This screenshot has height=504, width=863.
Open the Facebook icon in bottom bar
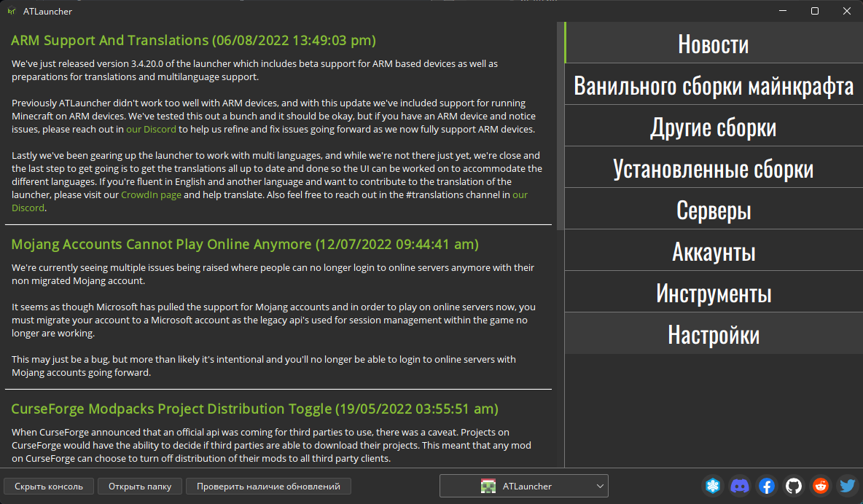click(766, 486)
